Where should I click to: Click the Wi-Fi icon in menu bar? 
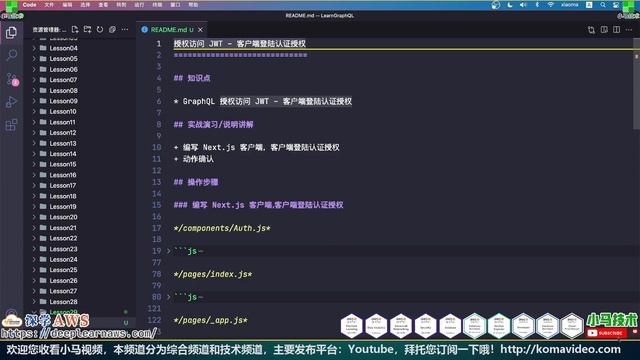point(551,5)
